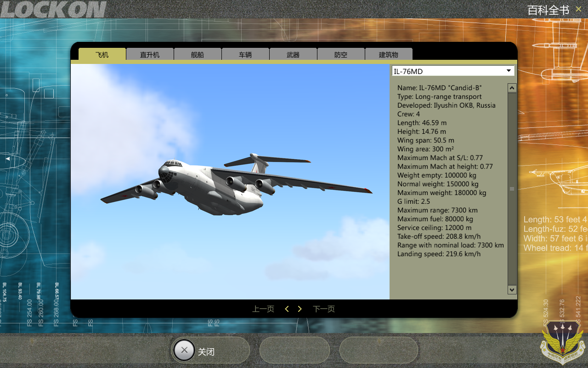Click the scroll up arrow in info panel
This screenshot has width=588, height=368.
[x=512, y=88]
